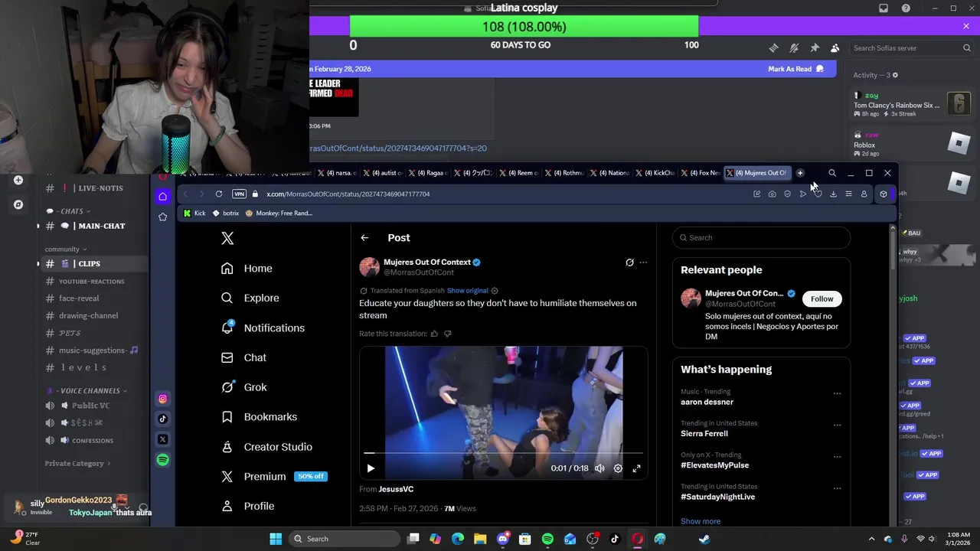This screenshot has height=551, width=980.
Task: Open botrix bookmark
Action: (226, 214)
